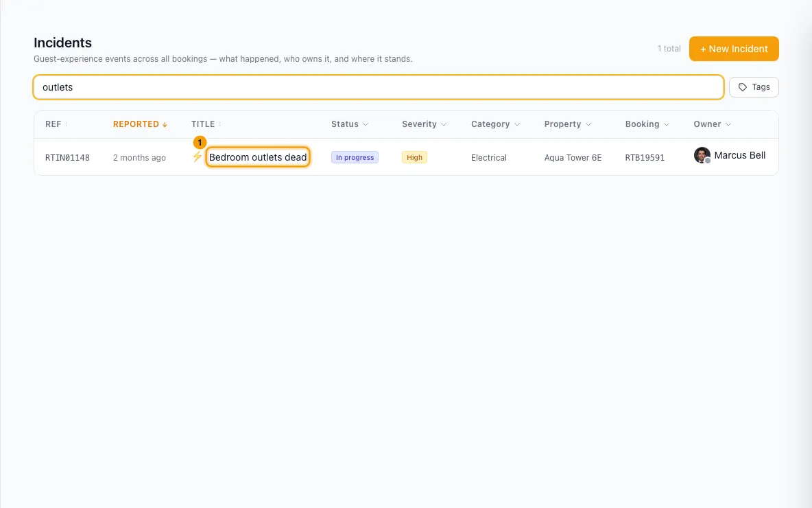Click the tag icon in Tags button
The height and width of the screenshot is (508, 812).
pos(742,87)
